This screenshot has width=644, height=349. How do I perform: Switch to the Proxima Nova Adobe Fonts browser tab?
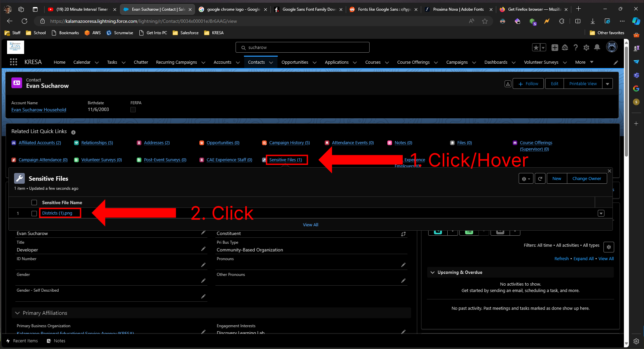click(458, 9)
